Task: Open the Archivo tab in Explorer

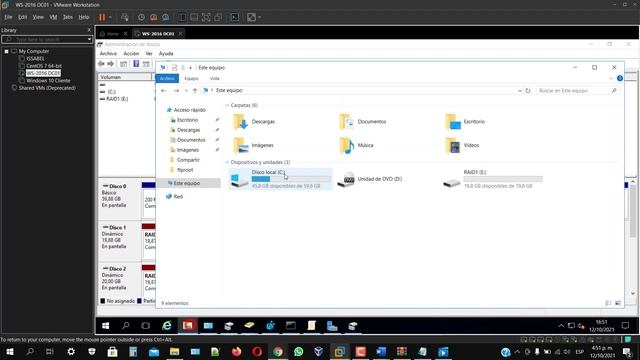Action: click(x=167, y=78)
